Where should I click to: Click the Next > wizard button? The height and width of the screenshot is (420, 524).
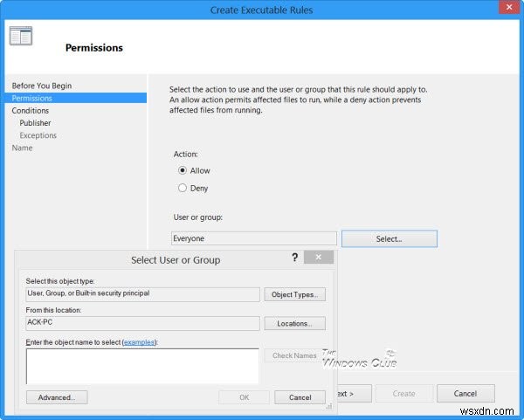click(355, 394)
